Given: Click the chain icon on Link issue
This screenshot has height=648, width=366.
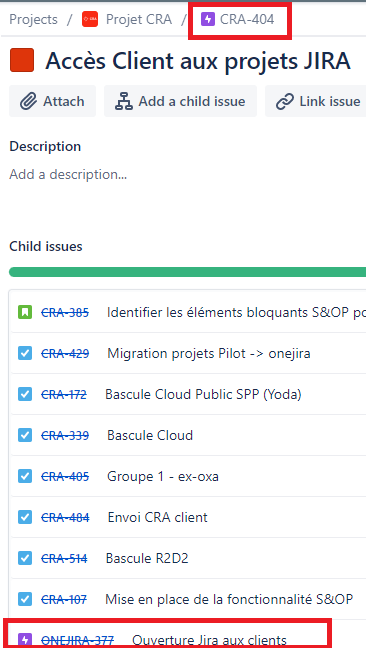Looking at the screenshot, I should [285, 101].
